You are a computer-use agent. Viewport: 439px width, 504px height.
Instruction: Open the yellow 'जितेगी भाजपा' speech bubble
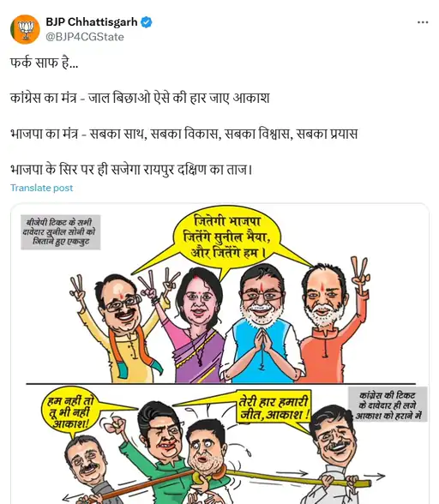coord(226,237)
